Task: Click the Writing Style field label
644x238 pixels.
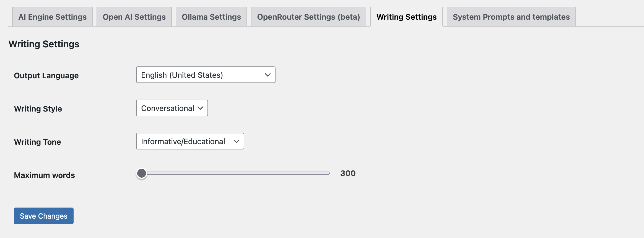Action: (x=38, y=109)
